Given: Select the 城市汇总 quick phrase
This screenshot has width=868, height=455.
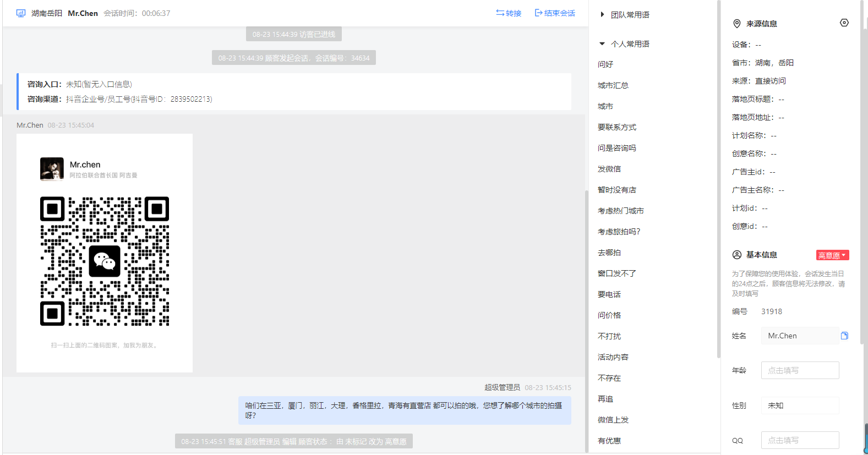Looking at the screenshot, I should tap(613, 85).
